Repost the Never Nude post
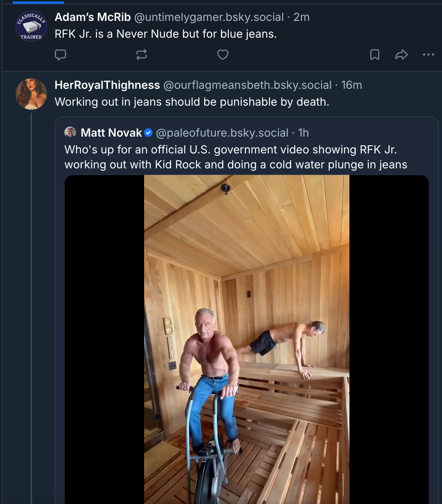442x504 pixels. pyautogui.click(x=141, y=55)
